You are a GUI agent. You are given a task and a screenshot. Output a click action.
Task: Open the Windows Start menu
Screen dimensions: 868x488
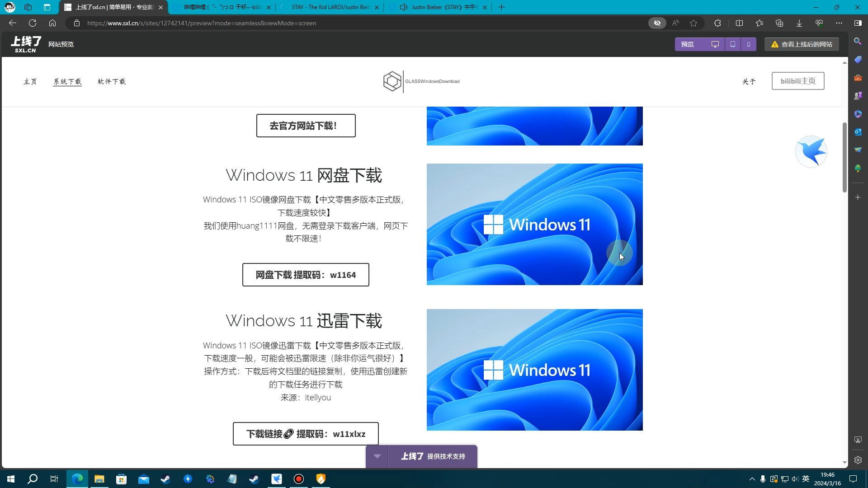point(11,479)
